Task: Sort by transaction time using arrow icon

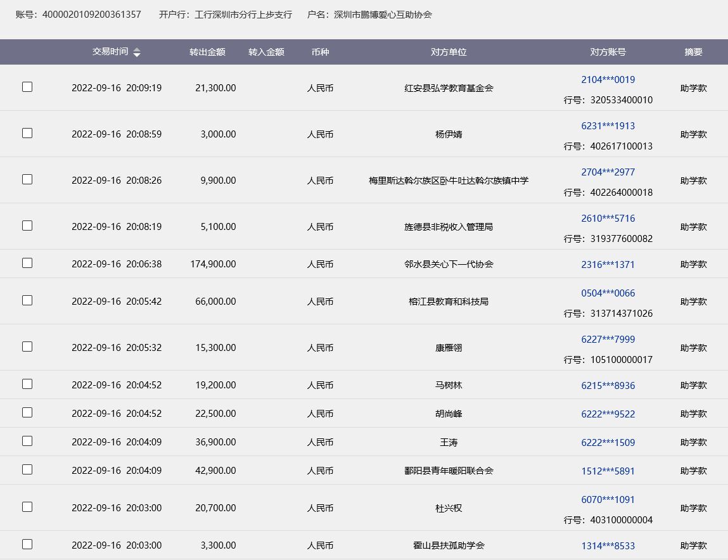Action: (137, 53)
